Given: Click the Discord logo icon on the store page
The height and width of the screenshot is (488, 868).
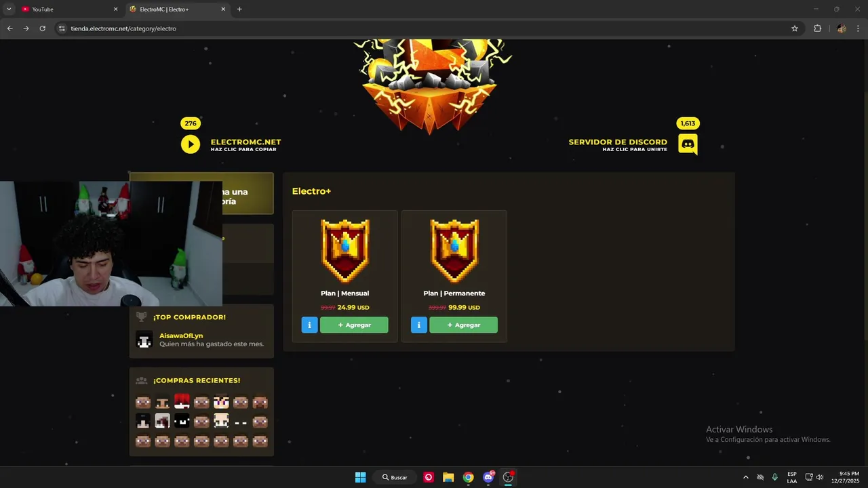Looking at the screenshot, I should coord(688,144).
